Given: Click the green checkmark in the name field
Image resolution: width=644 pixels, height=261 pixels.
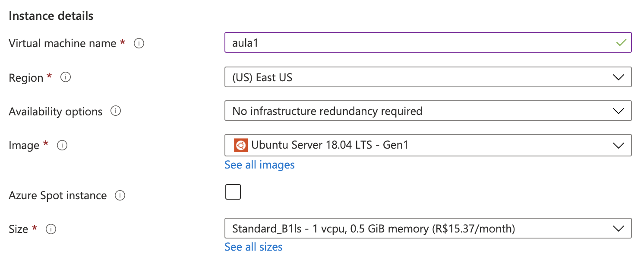Looking at the screenshot, I should 621,43.
